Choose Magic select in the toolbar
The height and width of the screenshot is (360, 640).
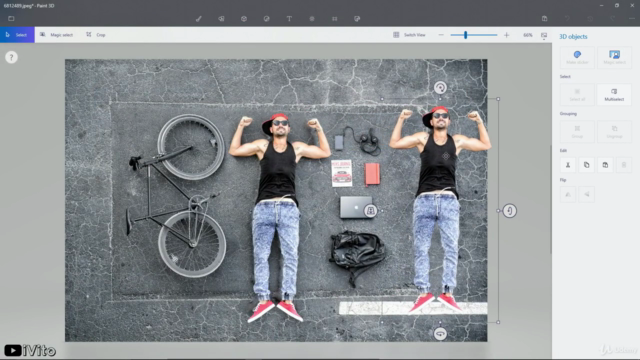click(x=56, y=35)
